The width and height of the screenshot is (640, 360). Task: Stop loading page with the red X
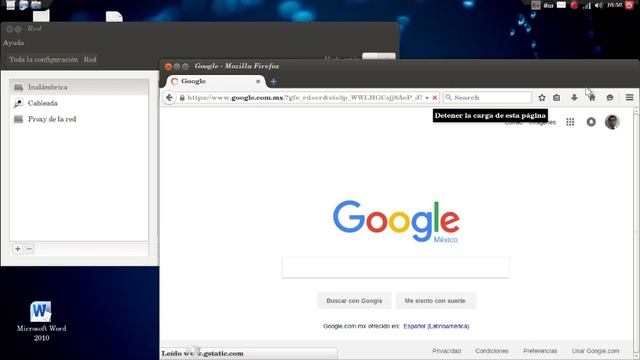[x=435, y=98]
